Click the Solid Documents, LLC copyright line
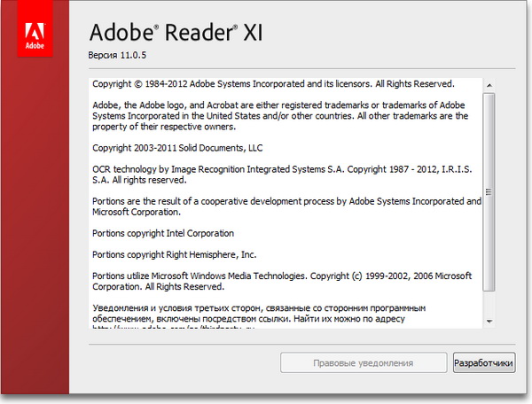Viewport: 532px width, 404px height. pyautogui.click(x=177, y=146)
